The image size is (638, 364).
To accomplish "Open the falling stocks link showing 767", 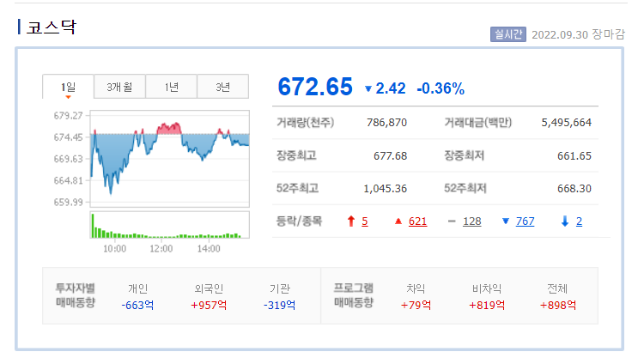I will tap(525, 221).
